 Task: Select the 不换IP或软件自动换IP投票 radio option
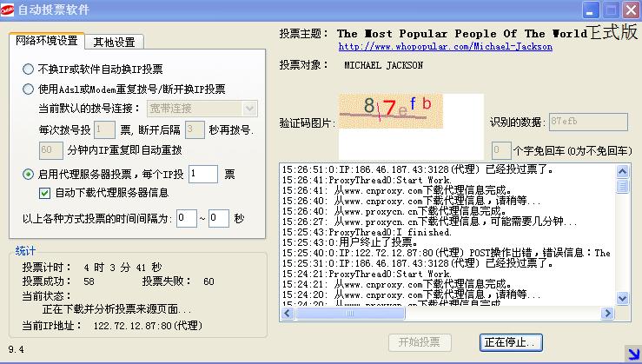click(28, 69)
